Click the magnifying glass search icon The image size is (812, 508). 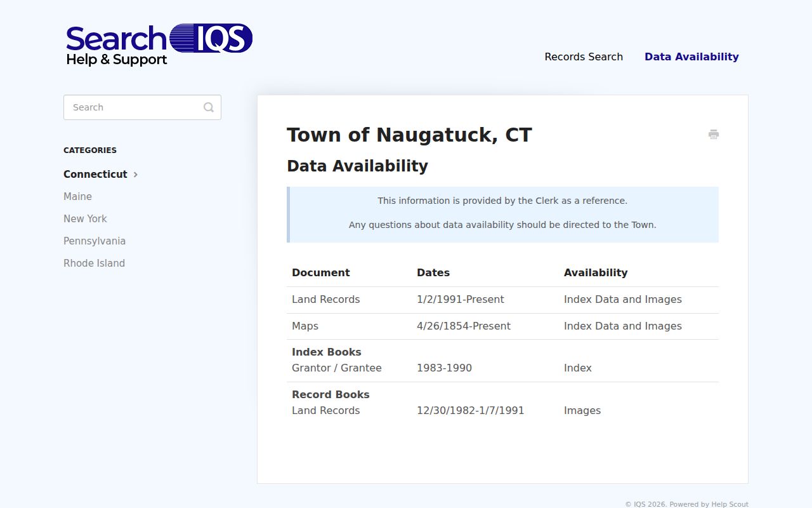[x=209, y=107]
